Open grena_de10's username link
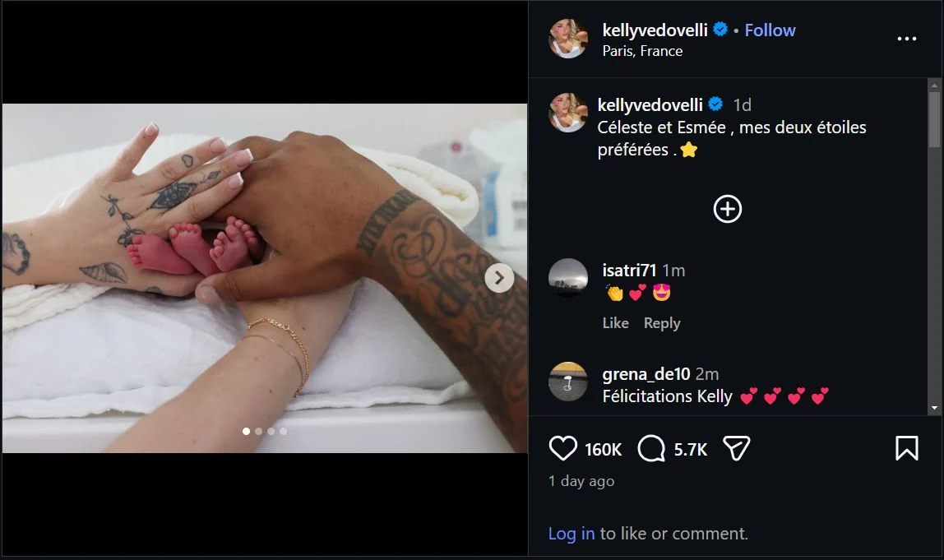Image resolution: width=944 pixels, height=560 pixels. [x=646, y=374]
